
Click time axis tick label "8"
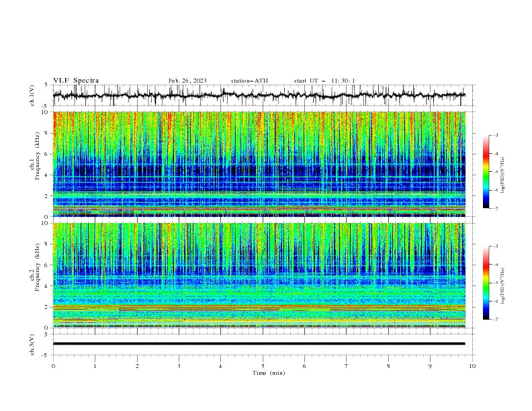pos(388,366)
